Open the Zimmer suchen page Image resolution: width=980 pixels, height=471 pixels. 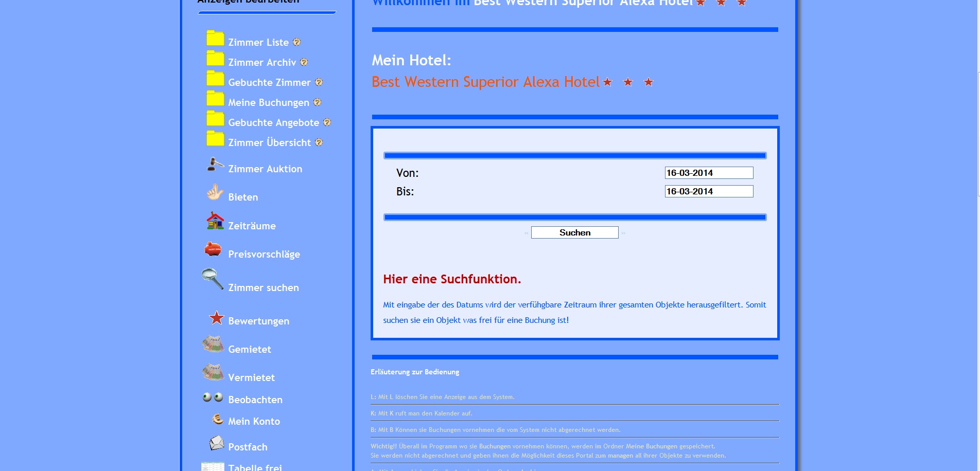264,287
